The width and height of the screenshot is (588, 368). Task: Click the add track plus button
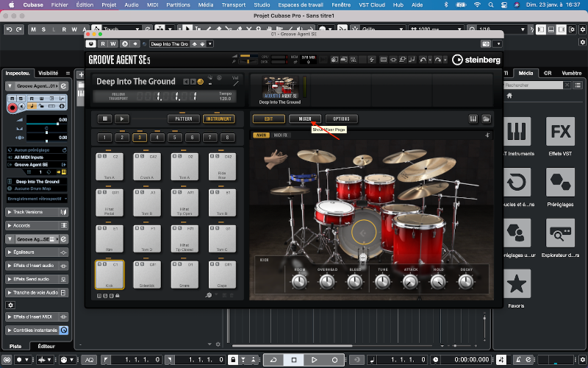click(x=81, y=74)
